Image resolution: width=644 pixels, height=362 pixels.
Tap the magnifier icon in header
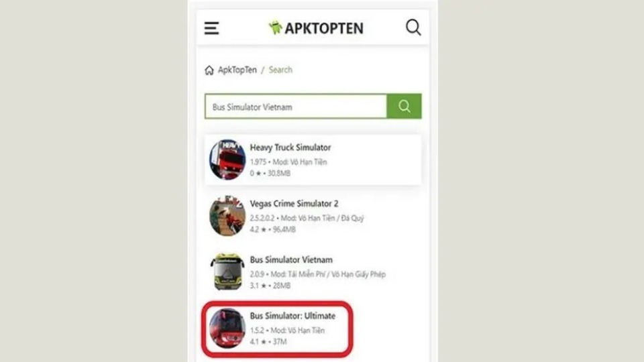[x=413, y=27]
